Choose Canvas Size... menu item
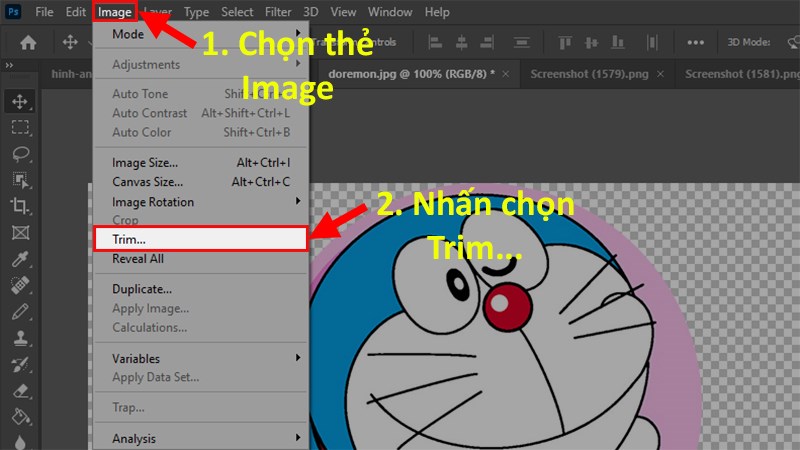 (x=201, y=182)
